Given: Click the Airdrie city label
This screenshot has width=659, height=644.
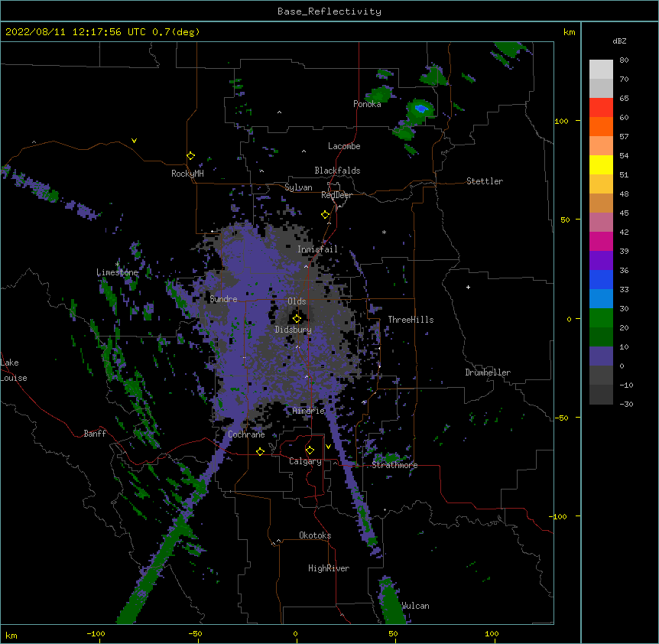Looking at the screenshot, I should [x=309, y=411].
